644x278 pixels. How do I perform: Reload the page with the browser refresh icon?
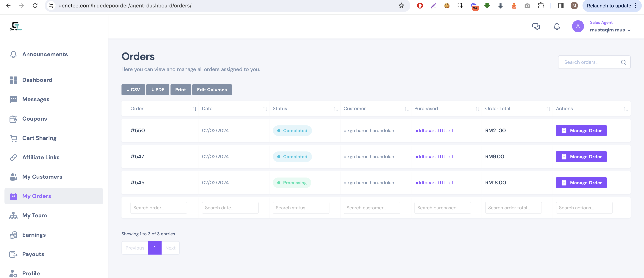(35, 6)
